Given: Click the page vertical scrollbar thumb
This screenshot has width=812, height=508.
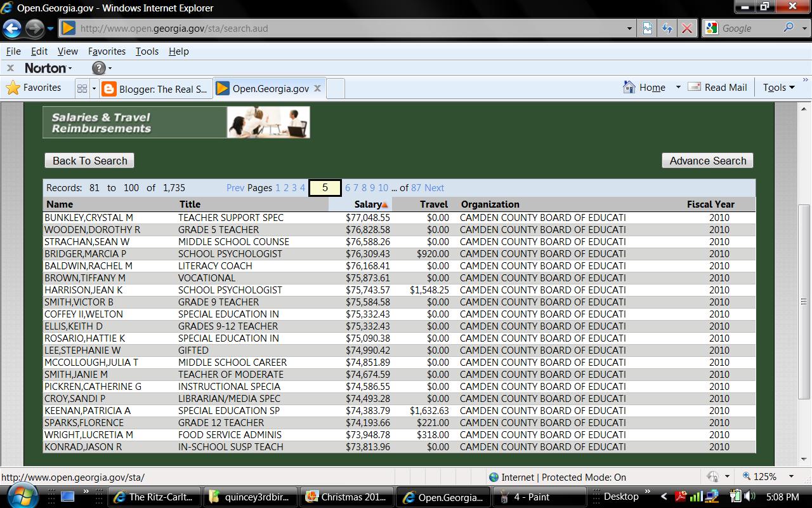Looking at the screenshot, I should tap(804, 301).
